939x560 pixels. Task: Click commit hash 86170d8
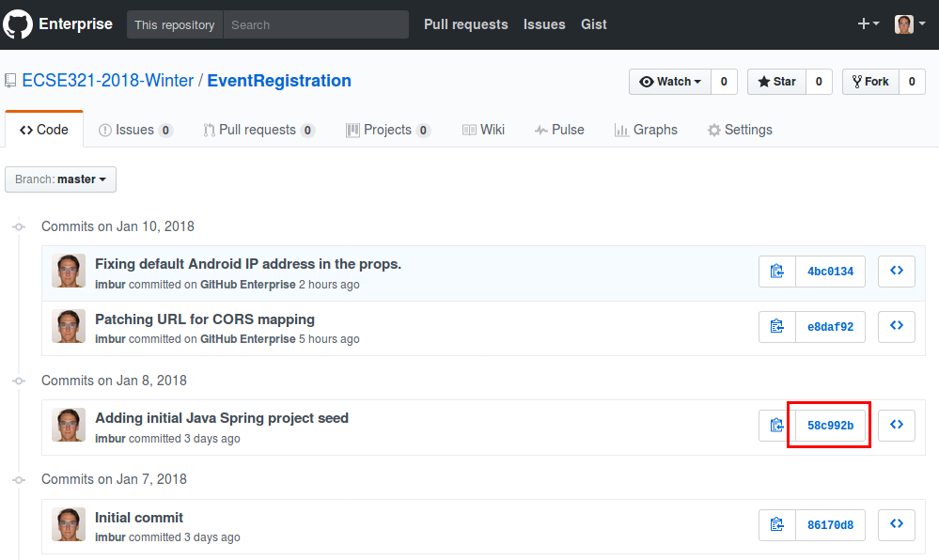(831, 524)
